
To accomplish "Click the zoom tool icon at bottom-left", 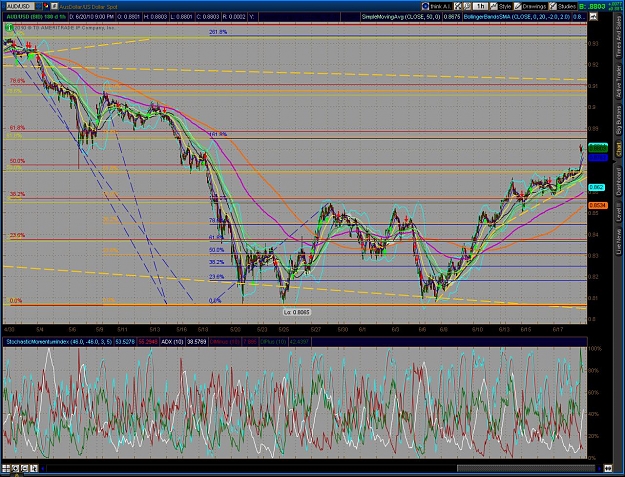I will [x=15, y=469].
